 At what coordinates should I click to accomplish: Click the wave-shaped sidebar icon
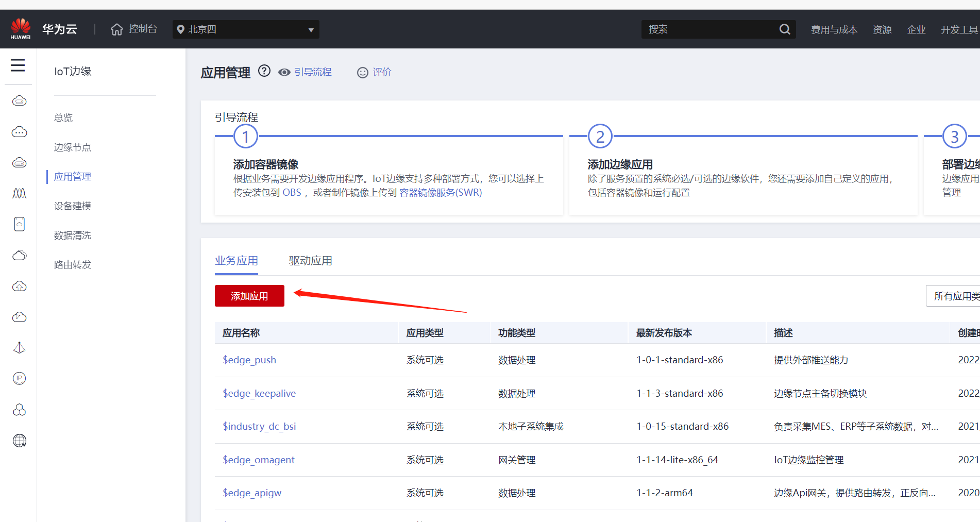pos(19,193)
